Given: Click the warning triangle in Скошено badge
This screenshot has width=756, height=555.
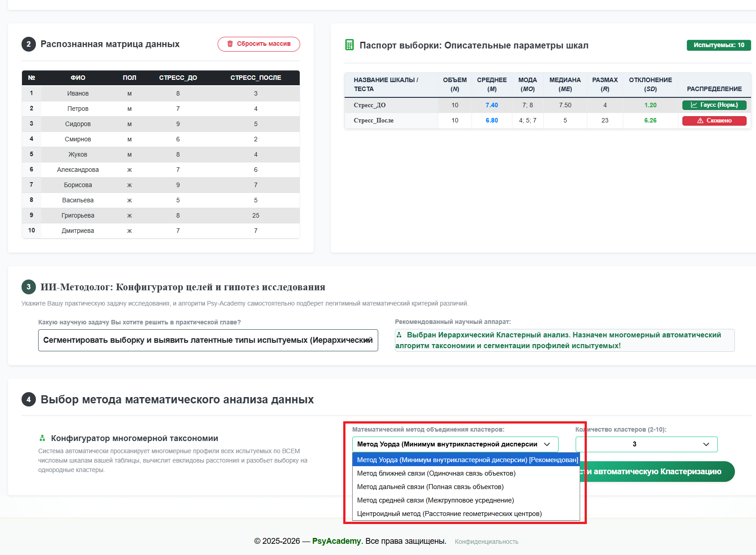Looking at the screenshot, I should coord(700,120).
